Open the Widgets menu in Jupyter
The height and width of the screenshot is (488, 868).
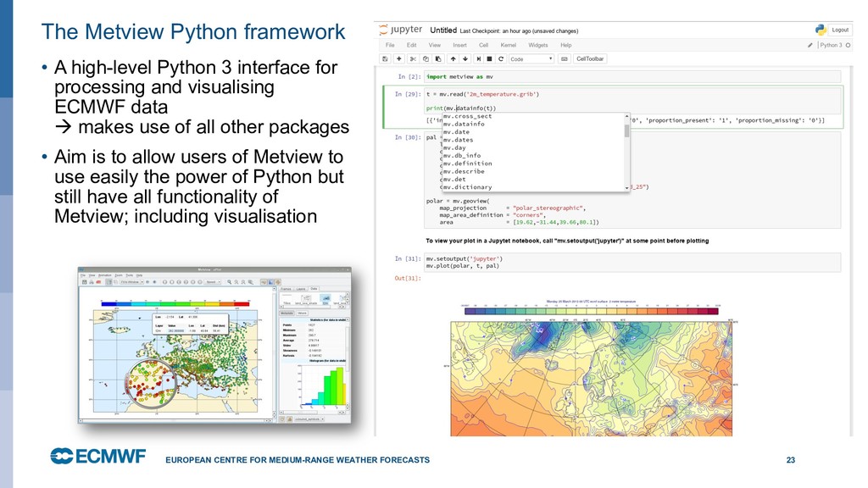(x=537, y=45)
